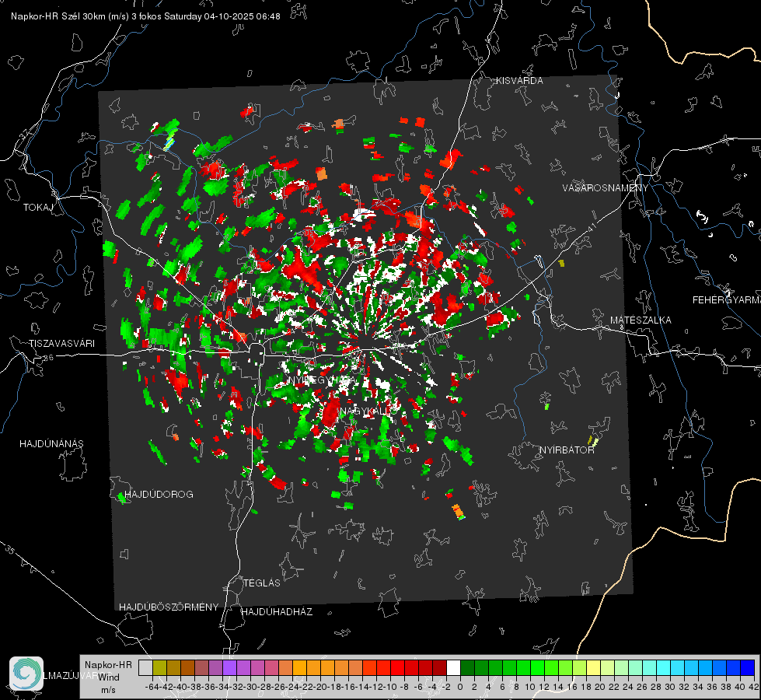Click the 0 value on legend scale

460,687
